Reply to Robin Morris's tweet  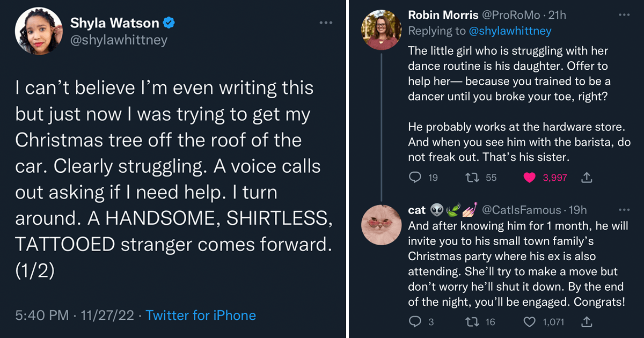[415, 178]
